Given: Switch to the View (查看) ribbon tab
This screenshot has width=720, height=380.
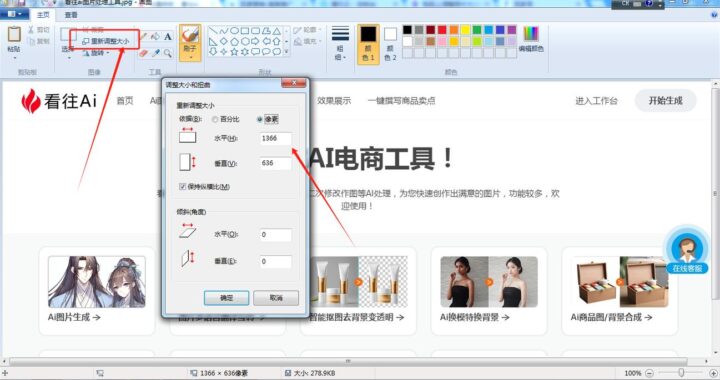Looking at the screenshot, I should click(71, 15).
